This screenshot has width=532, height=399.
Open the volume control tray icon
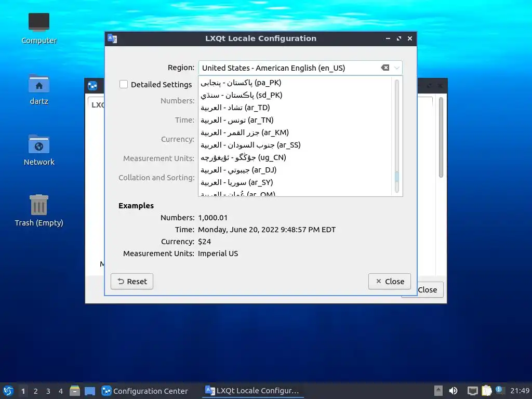click(453, 391)
